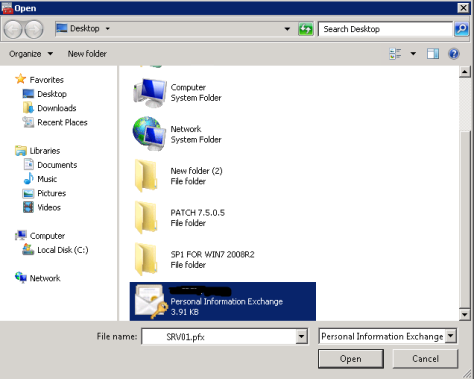474x379 pixels.
Task: Open Desktop under Favorites
Action: (x=52, y=94)
